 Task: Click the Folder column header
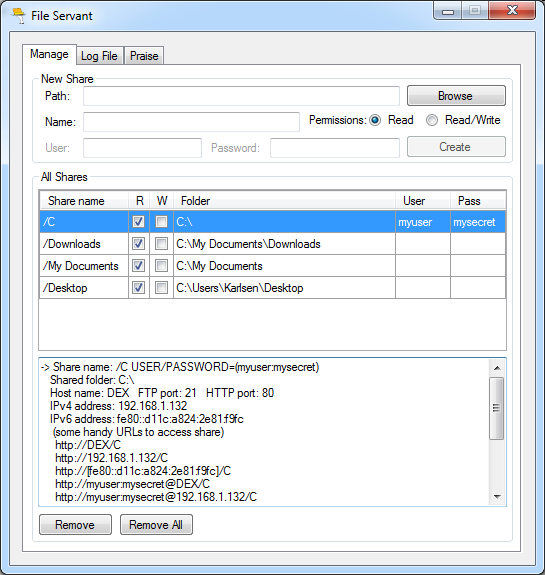[x=285, y=201]
